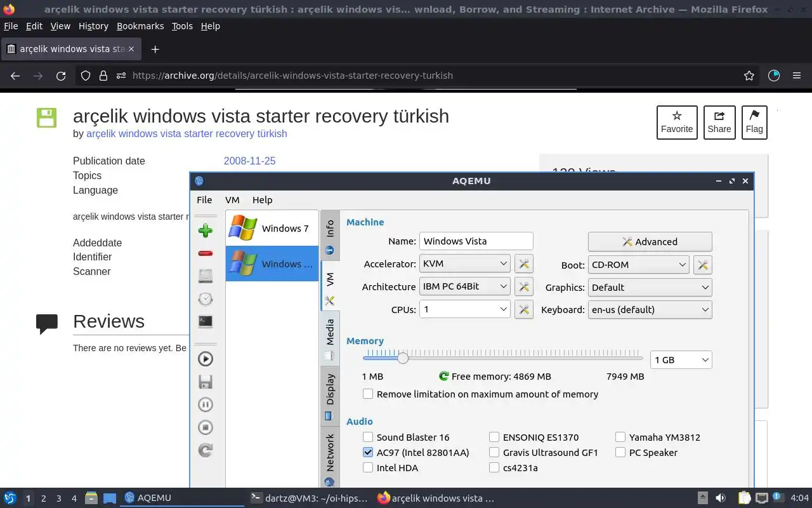
Task: Enable ENSONIQ ES1370 audio
Action: pos(494,437)
